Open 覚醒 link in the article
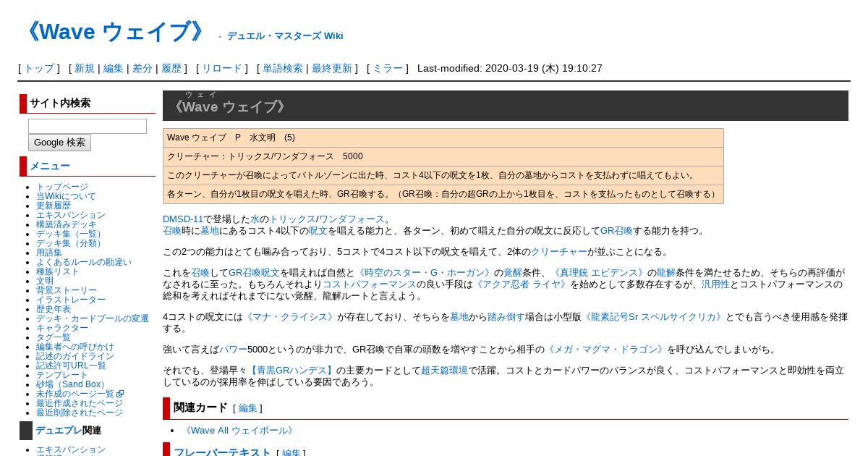The width and height of the screenshot is (868, 456). (513, 273)
